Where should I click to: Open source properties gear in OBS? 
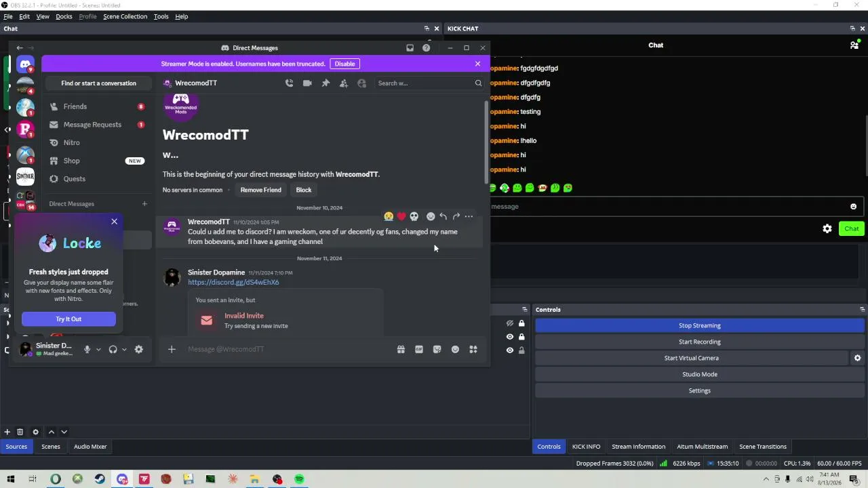35,432
